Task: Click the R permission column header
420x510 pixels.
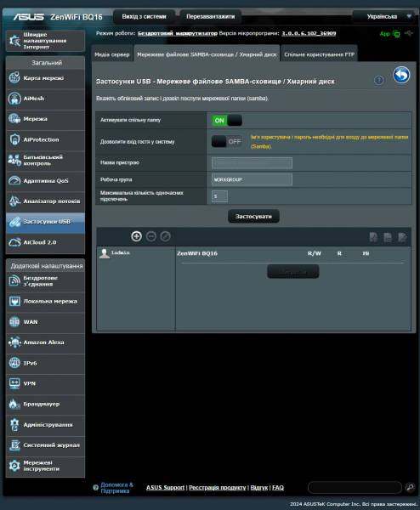Action: pos(339,253)
